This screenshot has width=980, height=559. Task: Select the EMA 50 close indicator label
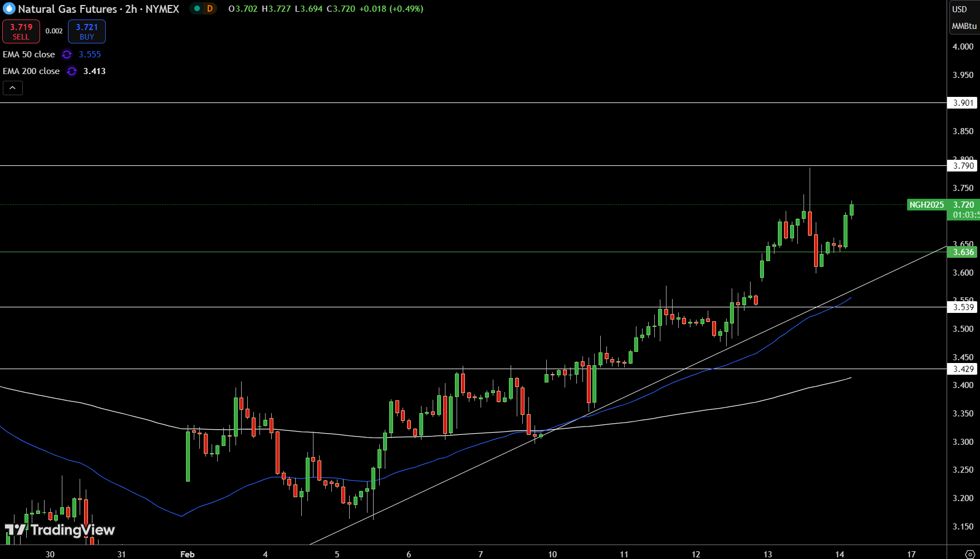(x=29, y=55)
